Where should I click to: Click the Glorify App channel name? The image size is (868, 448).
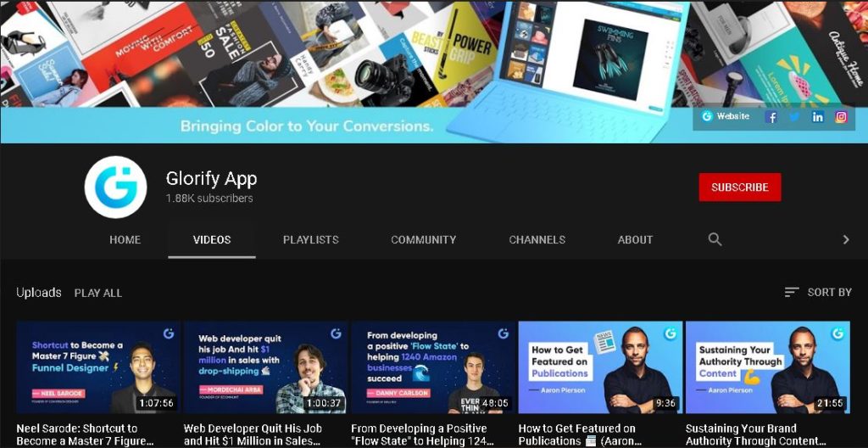click(211, 178)
